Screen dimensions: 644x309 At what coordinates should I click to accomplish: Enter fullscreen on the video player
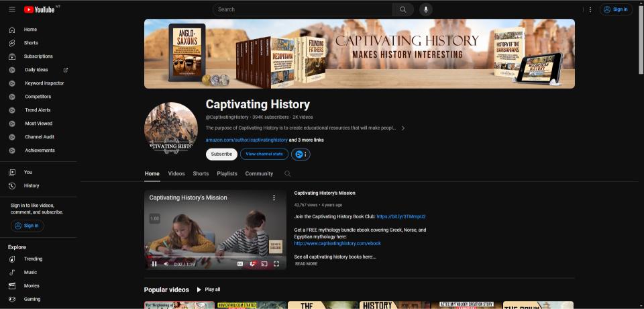tap(276, 264)
